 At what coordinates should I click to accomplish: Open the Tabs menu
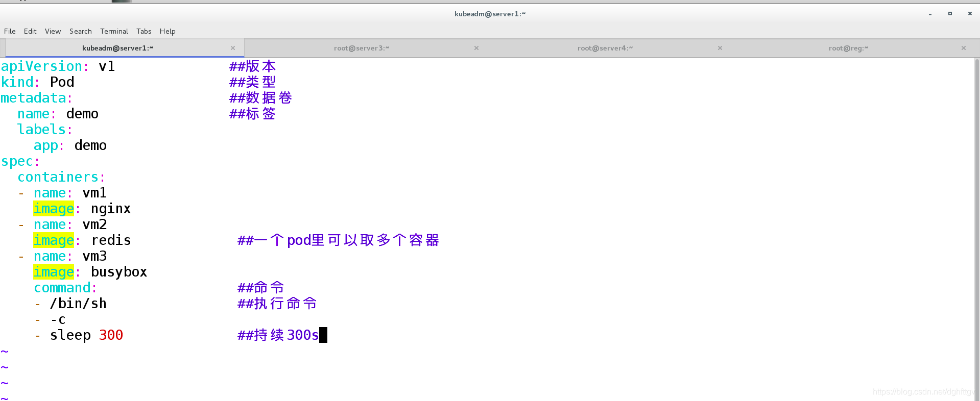coord(144,31)
